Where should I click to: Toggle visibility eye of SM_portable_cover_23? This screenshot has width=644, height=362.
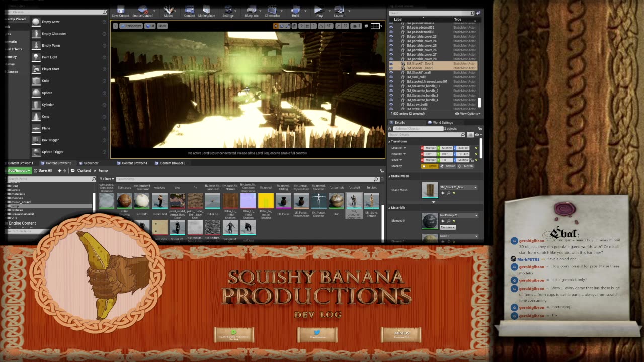click(391, 36)
